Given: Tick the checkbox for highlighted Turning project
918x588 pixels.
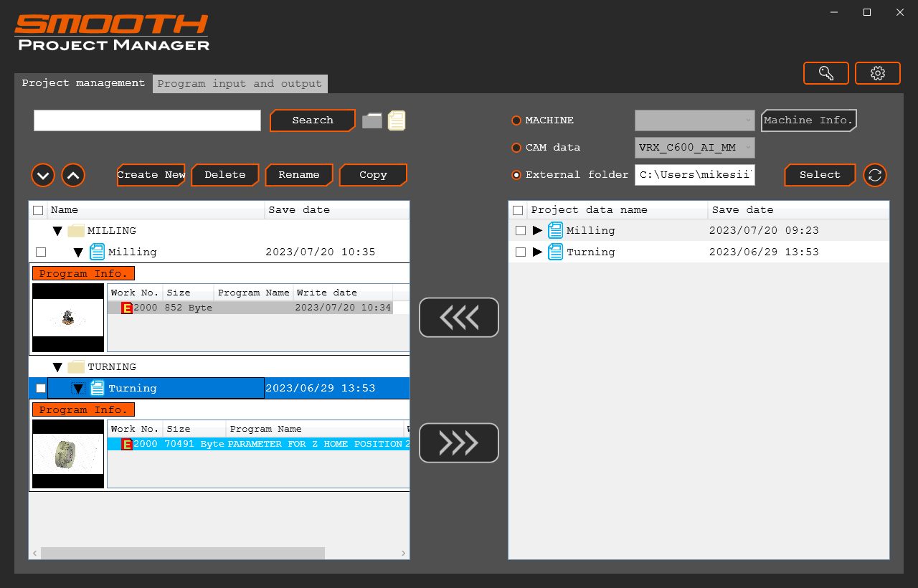Looking at the screenshot, I should point(41,389).
